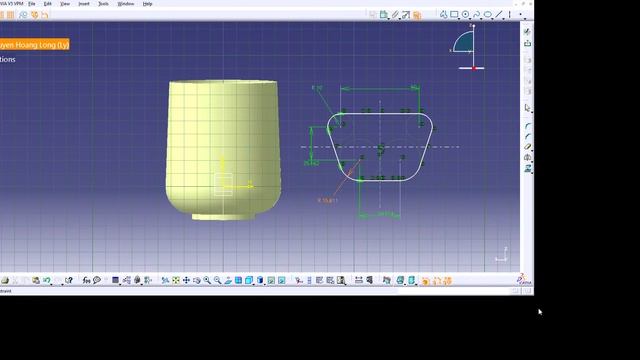Click the Exit workbench icon in right toolbar
This screenshot has height=360, width=640.
(527, 43)
